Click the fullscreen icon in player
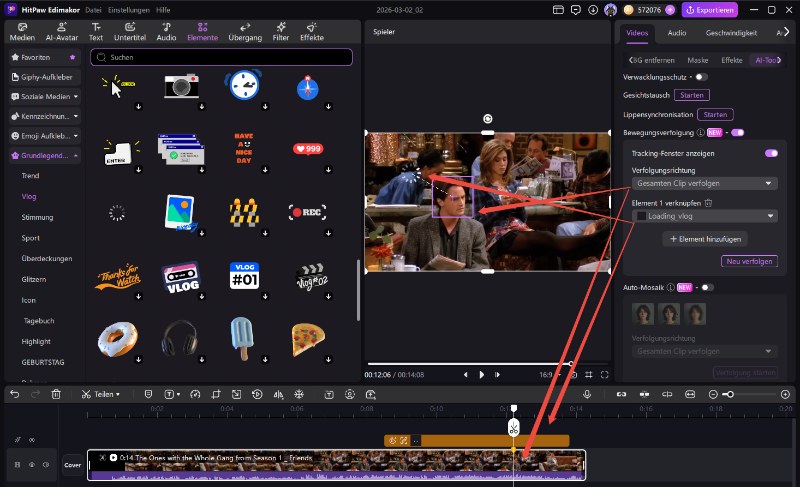This screenshot has width=800, height=487. point(605,375)
